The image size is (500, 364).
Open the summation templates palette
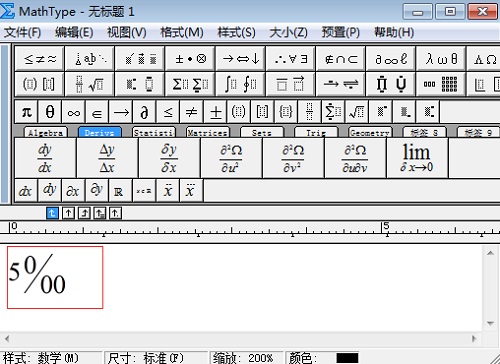tap(190, 84)
